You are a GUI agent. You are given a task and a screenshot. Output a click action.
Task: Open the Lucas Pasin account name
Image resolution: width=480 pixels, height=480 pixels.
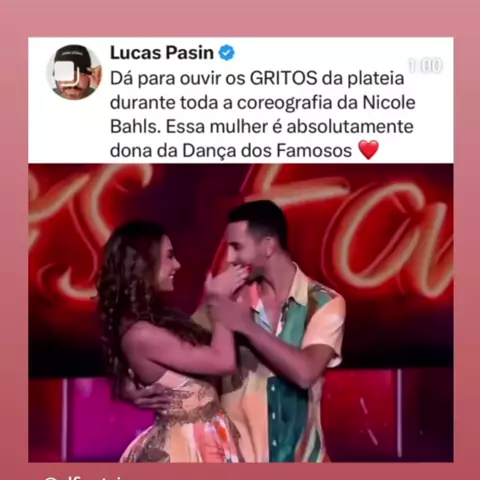[x=162, y=53]
